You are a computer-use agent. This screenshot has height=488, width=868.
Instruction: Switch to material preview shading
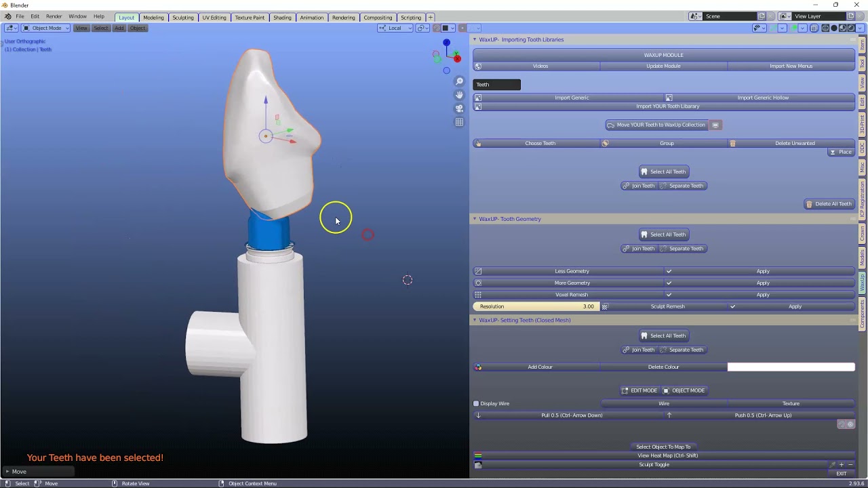coord(843,28)
